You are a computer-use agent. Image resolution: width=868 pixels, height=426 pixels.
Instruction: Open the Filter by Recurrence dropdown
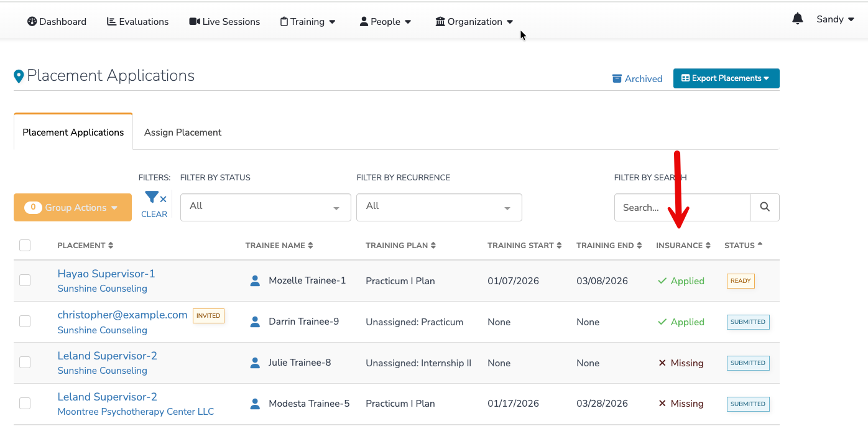439,207
